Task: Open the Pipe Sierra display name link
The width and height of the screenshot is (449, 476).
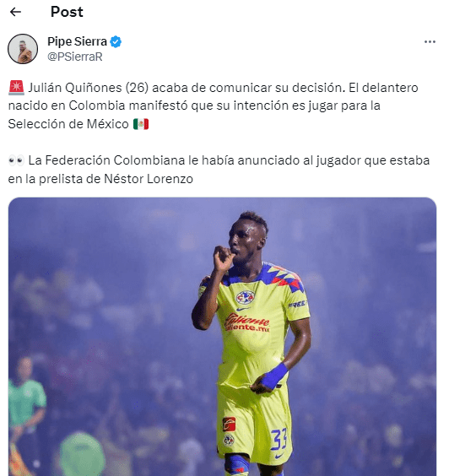Action: pyautogui.click(x=77, y=41)
